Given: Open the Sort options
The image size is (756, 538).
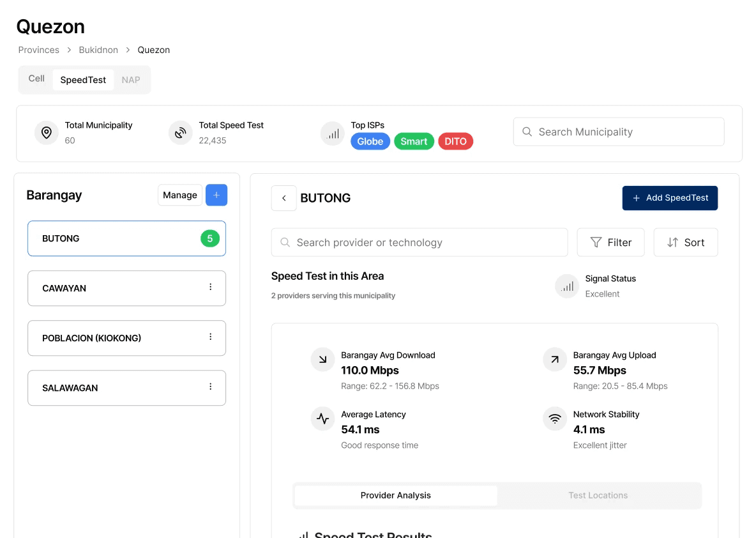Looking at the screenshot, I should pyautogui.click(x=686, y=242).
